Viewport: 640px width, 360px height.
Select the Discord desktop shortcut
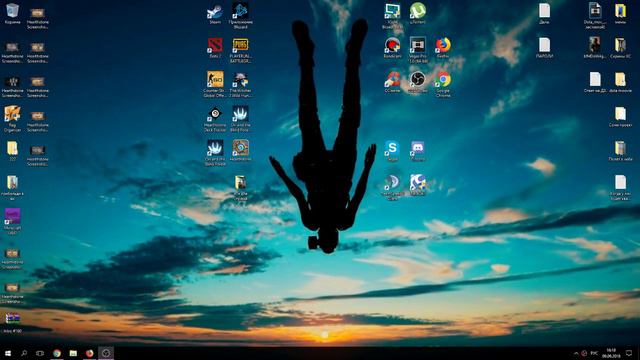point(418,151)
